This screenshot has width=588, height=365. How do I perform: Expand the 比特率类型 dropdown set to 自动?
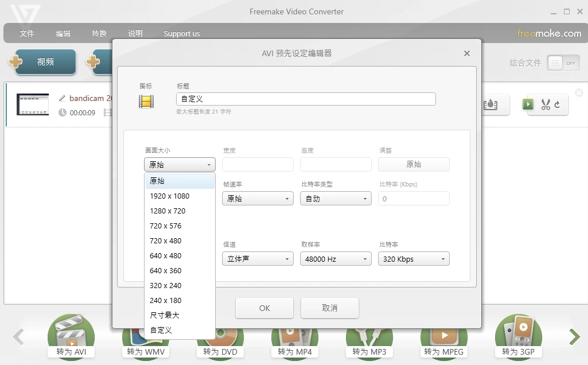pos(336,199)
